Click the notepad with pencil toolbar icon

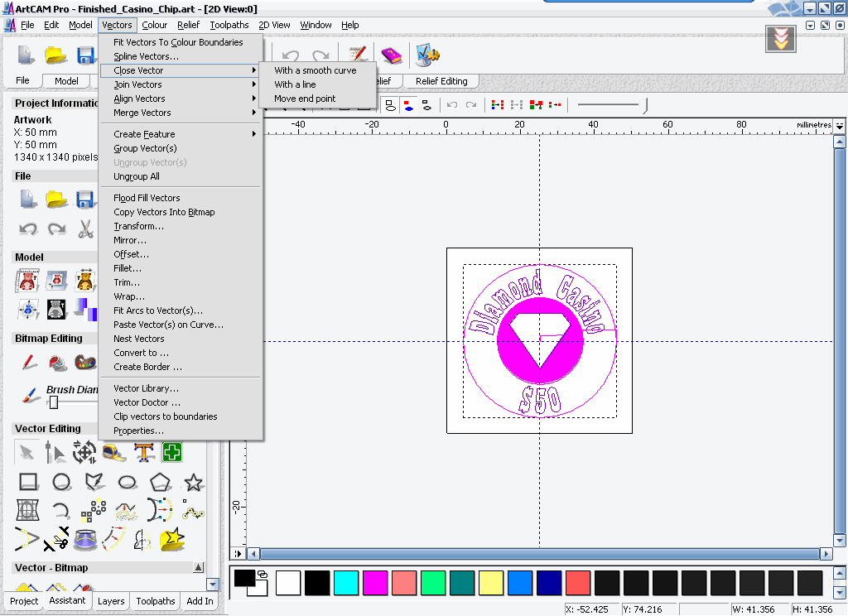pyautogui.click(x=358, y=55)
